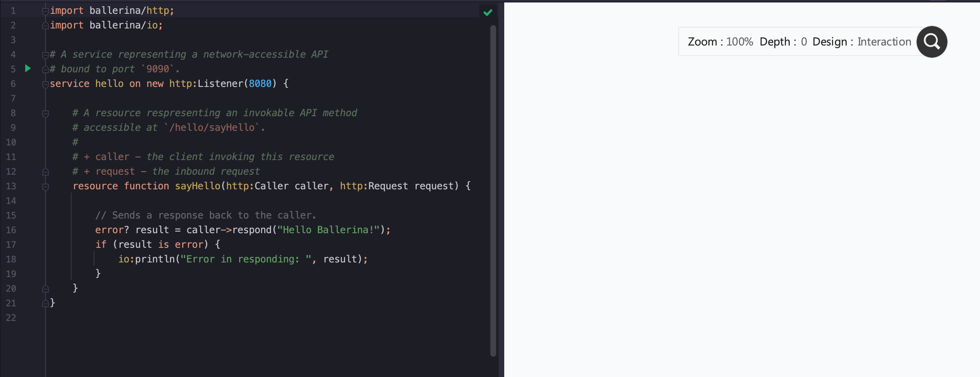
Task: Click line number 13 in the gutter
Action: [11, 186]
